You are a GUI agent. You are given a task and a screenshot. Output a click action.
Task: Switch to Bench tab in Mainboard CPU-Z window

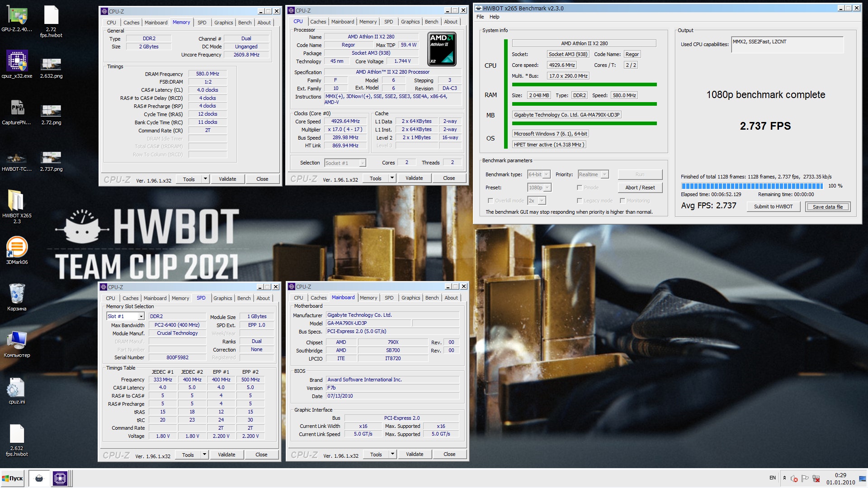point(432,298)
